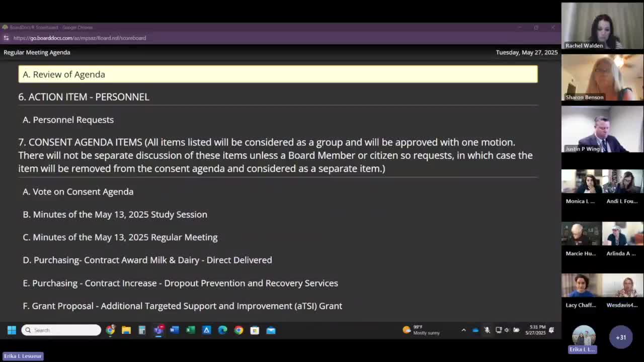Show hidden system tray icons

coord(463,330)
